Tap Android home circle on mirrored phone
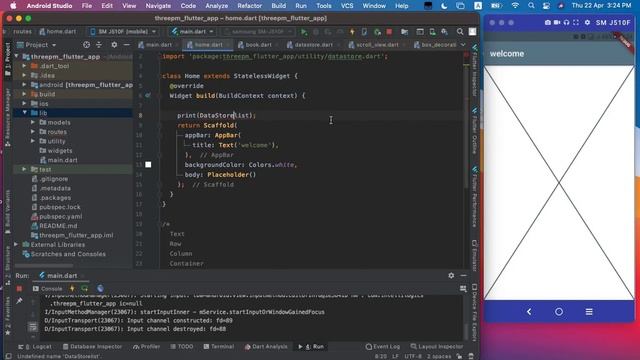This screenshot has height=360, width=640. pos(559,312)
